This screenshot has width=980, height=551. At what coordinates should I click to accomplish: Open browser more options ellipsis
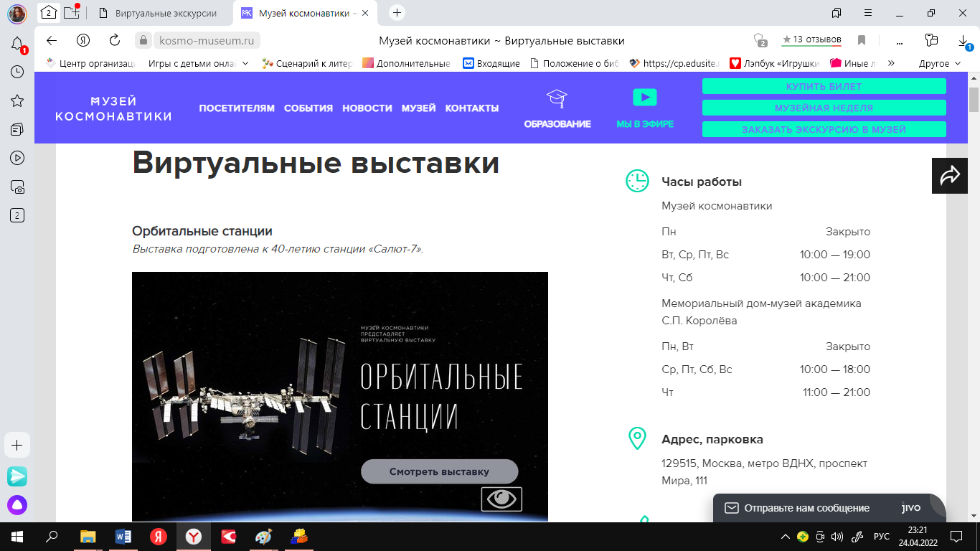(x=900, y=40)
